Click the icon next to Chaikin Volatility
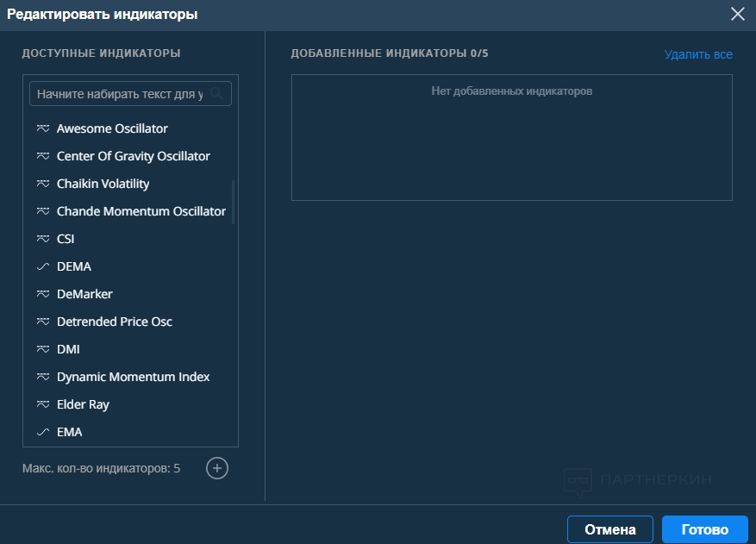 click(x=42, y=184)
